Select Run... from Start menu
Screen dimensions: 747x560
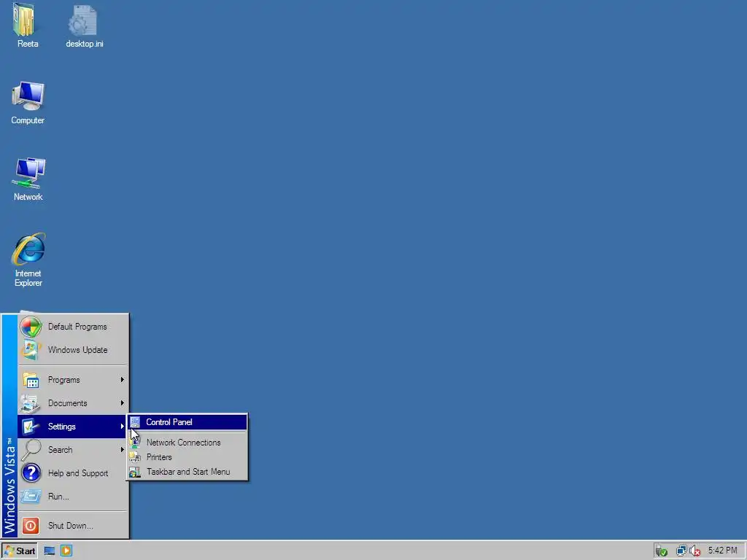73,497
